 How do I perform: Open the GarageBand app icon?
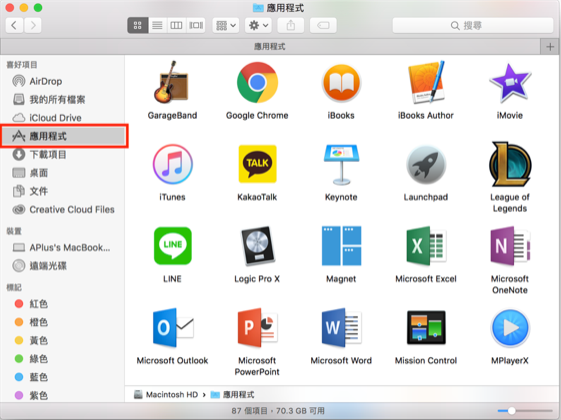tap(172, 82)
